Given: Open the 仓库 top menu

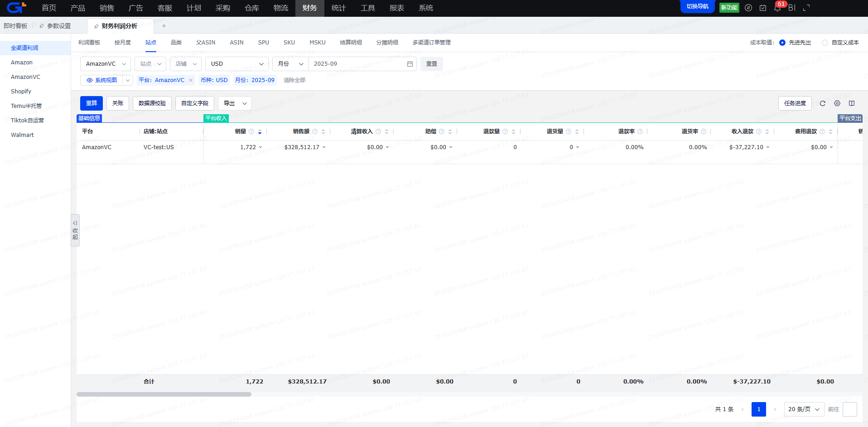Looking at the screenshot, I should click(252, 8).
